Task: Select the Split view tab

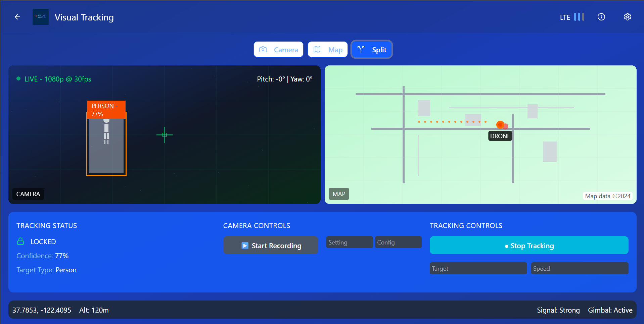Action: tap(371, 50)
